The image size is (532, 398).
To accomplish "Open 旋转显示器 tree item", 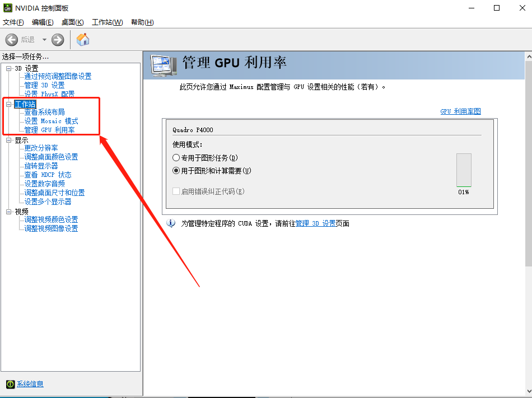I will click(41, 166).
